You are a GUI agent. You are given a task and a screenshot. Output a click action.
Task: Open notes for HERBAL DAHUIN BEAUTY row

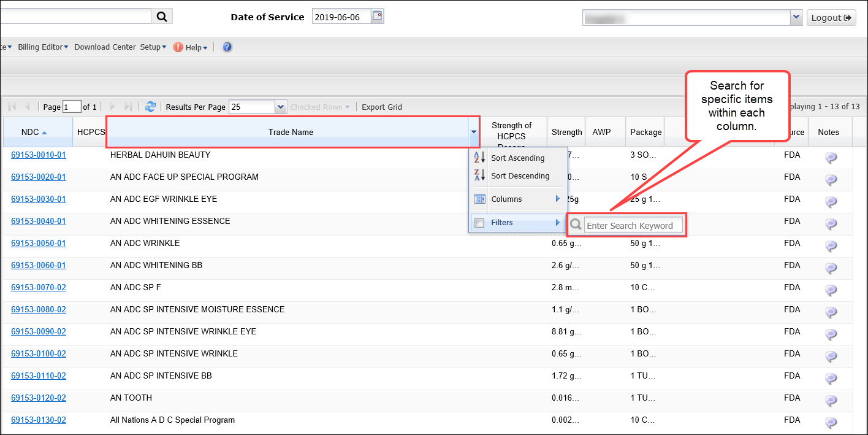click(831, 158)
